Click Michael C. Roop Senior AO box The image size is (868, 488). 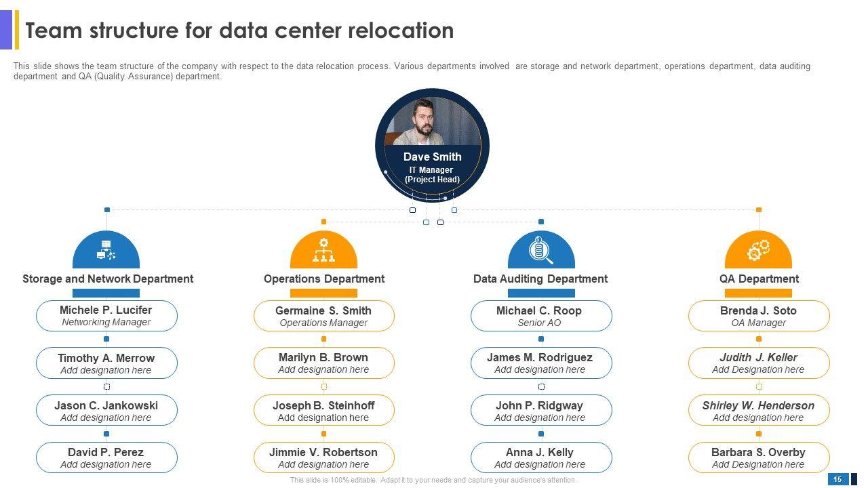[540, 316]
